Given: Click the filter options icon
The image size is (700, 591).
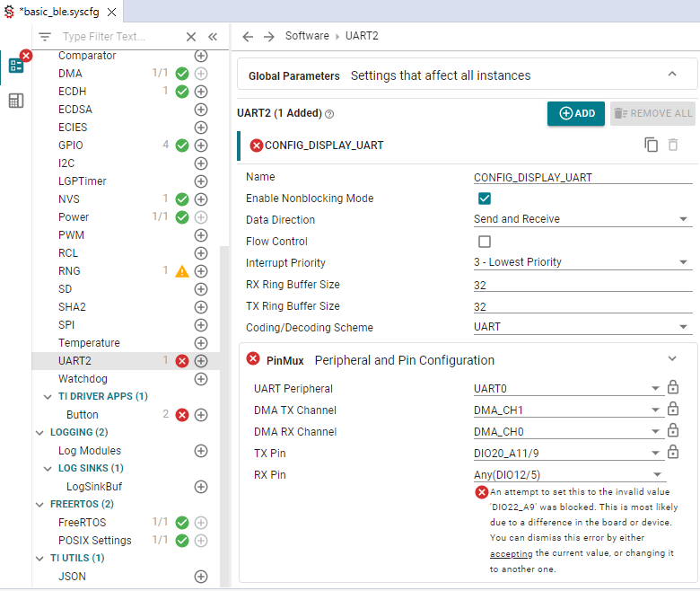Looking at the screenshot, I should point(45,37).
